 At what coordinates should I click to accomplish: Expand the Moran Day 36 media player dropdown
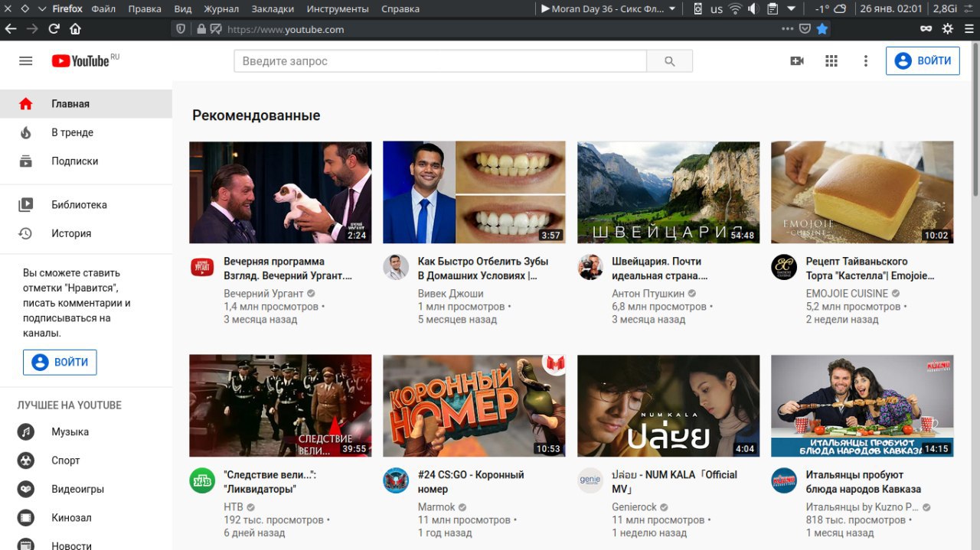pyautogui.click(x=672, y=9)
